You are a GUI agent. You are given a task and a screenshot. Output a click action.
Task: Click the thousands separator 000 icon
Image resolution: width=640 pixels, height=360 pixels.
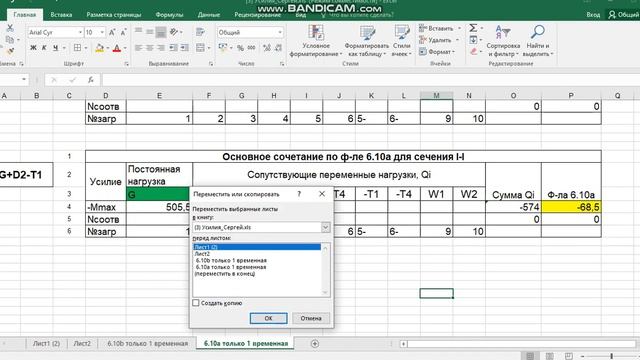(x=251, y=48)
